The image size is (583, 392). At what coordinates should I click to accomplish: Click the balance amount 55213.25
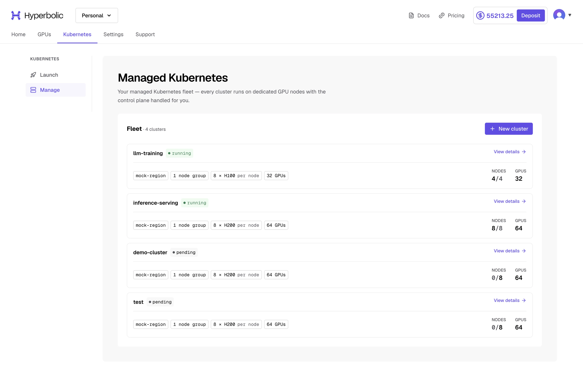[x=500, y=16]
